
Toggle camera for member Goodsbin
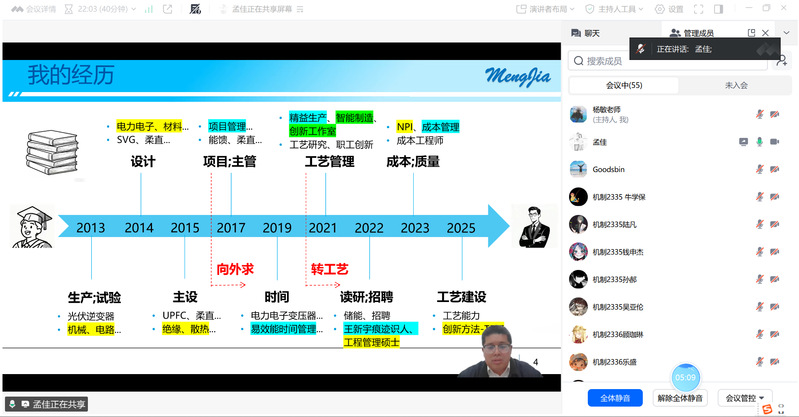(x=775, y=169)
